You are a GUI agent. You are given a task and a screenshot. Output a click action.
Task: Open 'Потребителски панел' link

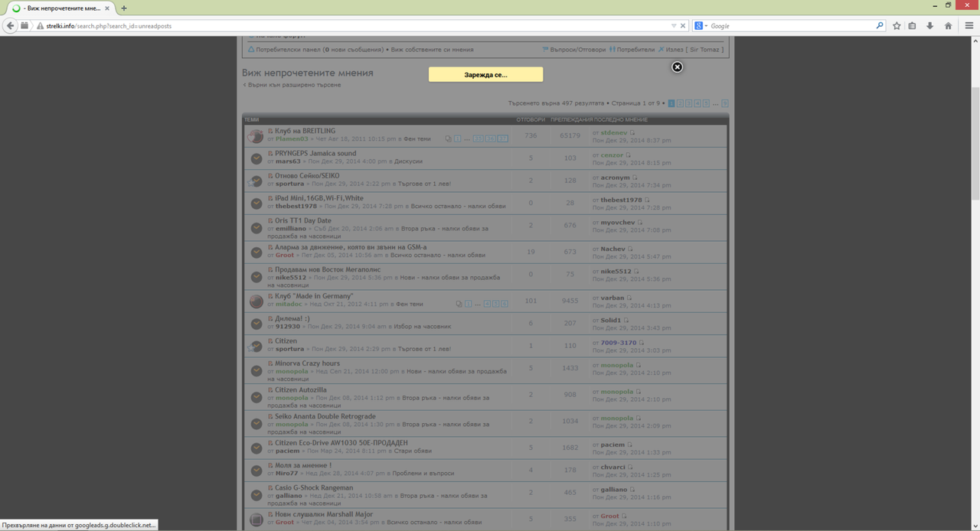click(x=289, y=50)
